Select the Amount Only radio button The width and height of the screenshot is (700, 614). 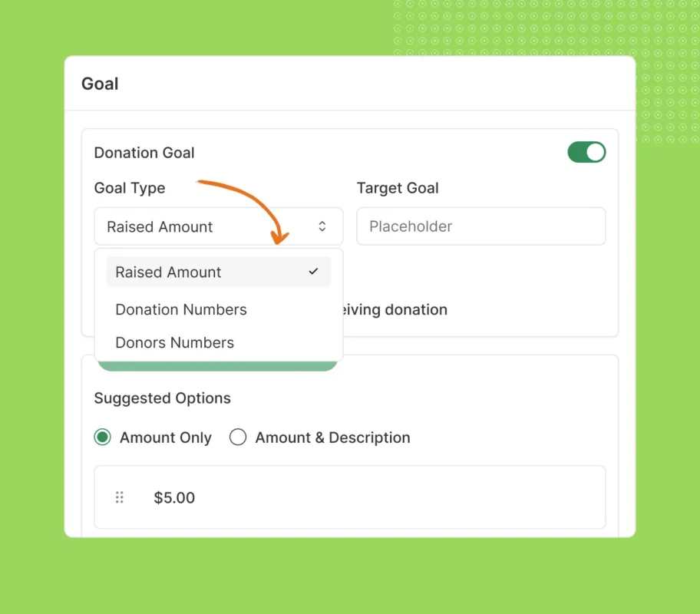(103, 437)
